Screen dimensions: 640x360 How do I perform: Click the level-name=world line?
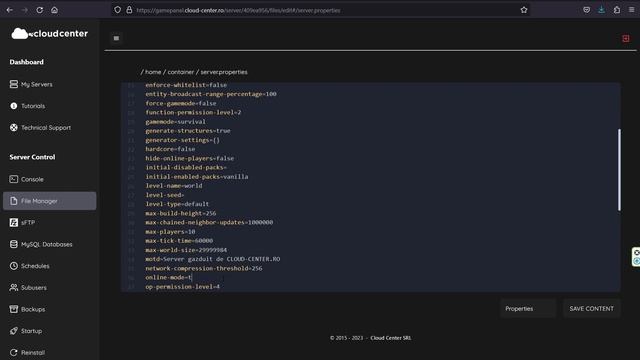click(174, 186)
